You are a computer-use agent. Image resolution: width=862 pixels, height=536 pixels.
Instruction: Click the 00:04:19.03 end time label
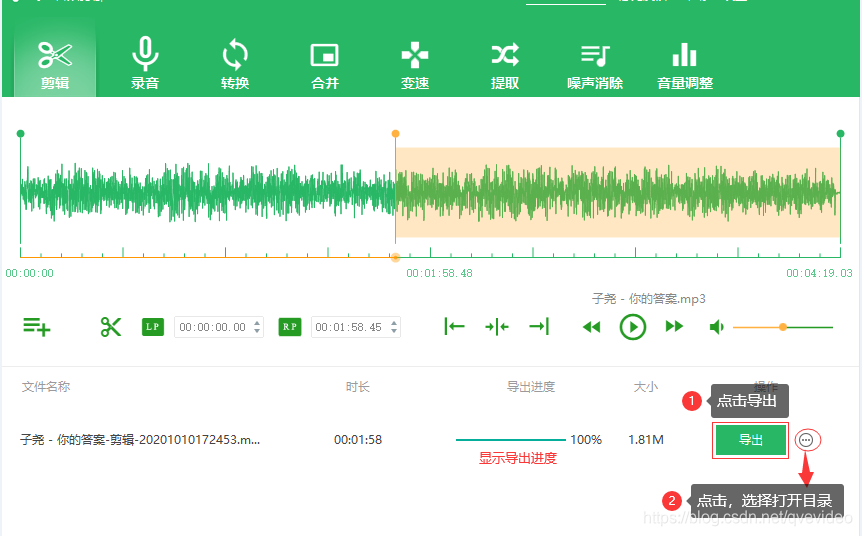click(819, 273)
